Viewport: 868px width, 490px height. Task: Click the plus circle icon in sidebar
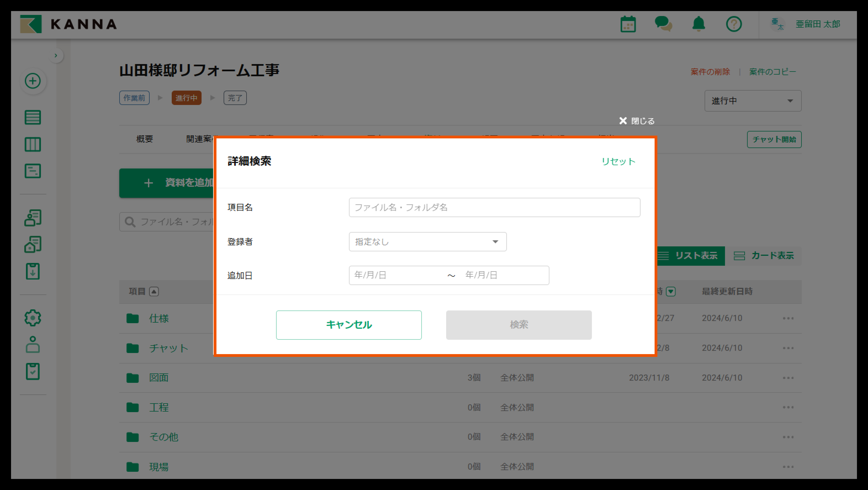[x=33, y=81]
